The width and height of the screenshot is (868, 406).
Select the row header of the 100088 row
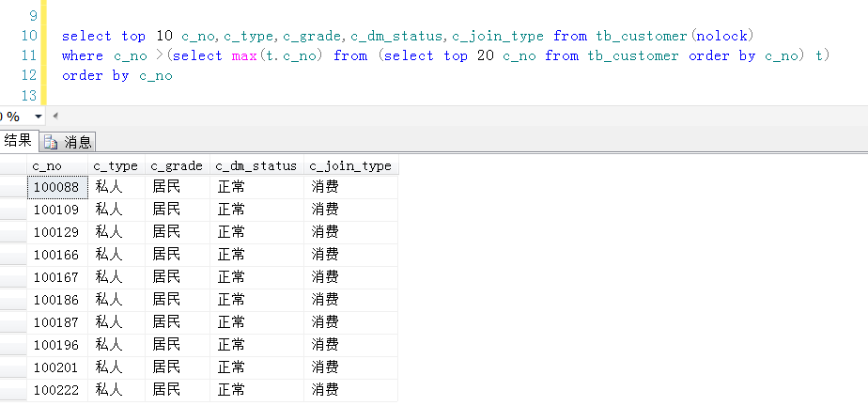(x=13, y=187)
